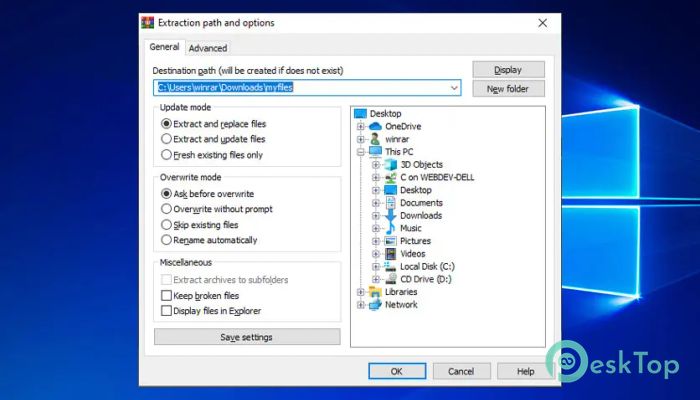Select the "Documents" label in tree
Viewport: 700px width, 400px height.
tap(421, 203)
